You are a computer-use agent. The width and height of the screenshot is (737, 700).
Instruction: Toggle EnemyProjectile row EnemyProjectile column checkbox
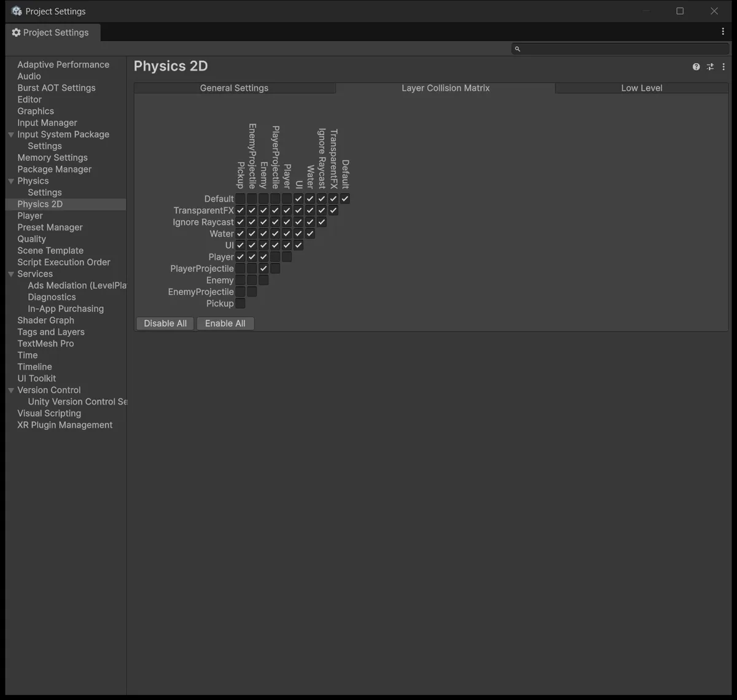pos(252,292)
